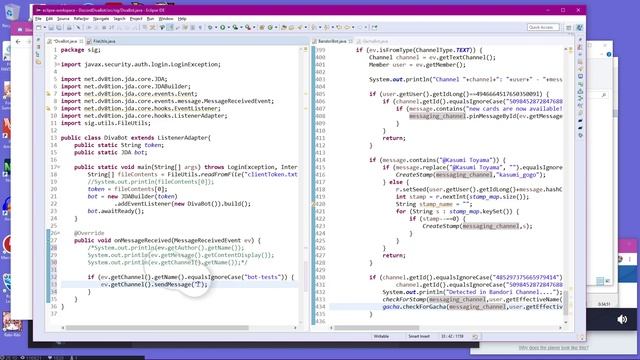Open the External Tools dropdown arrow
Image resolution: width=640 pixels, height=360 pixels.
(254, 27)
